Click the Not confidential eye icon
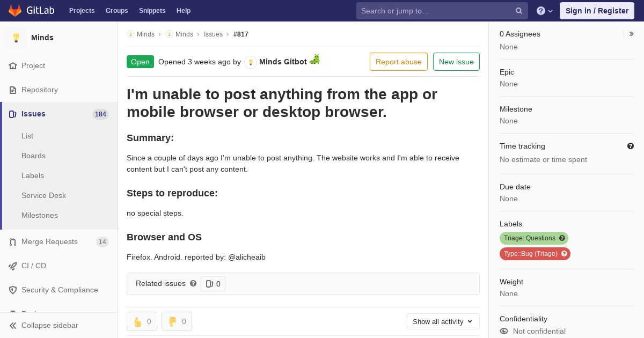This screenshot has width=644, height=338. 504,331
